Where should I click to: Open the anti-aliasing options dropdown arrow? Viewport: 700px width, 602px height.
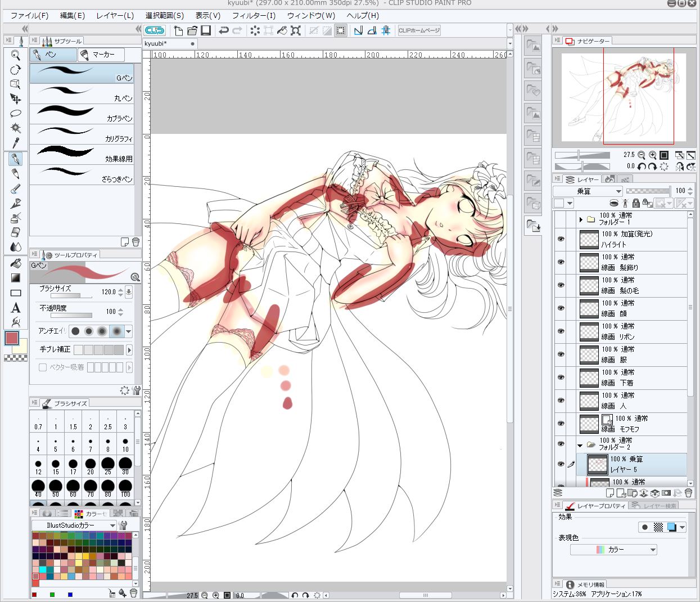[x=129, y=331]
